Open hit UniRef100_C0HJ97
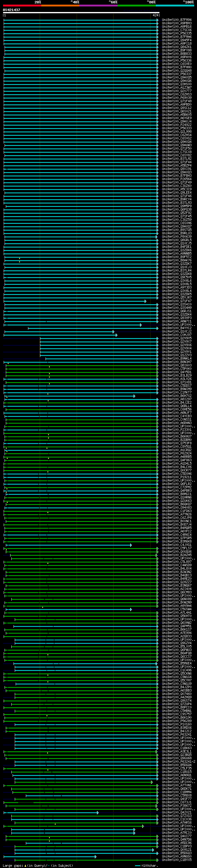This screenshot has width=197, height=868. [x=177, y=335]
